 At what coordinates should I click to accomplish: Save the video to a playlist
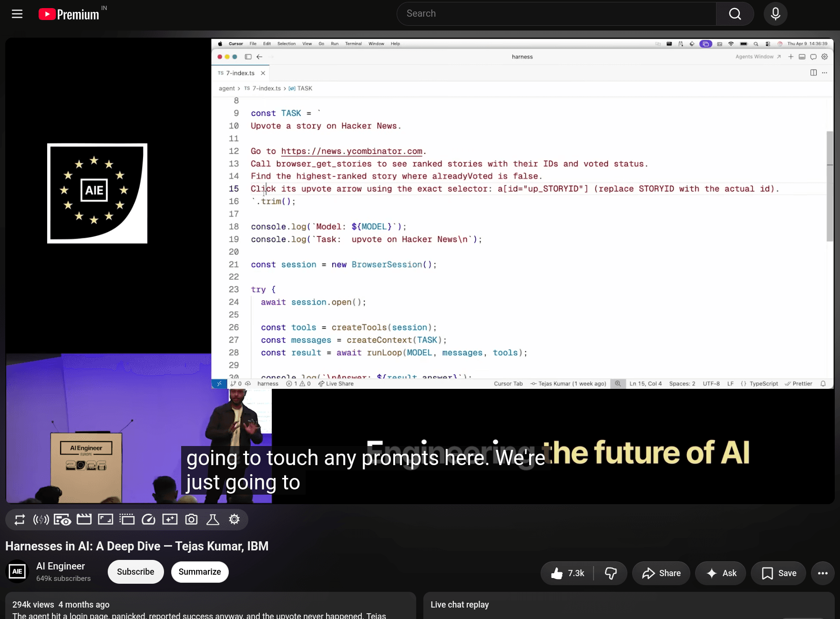pos(779,573)
